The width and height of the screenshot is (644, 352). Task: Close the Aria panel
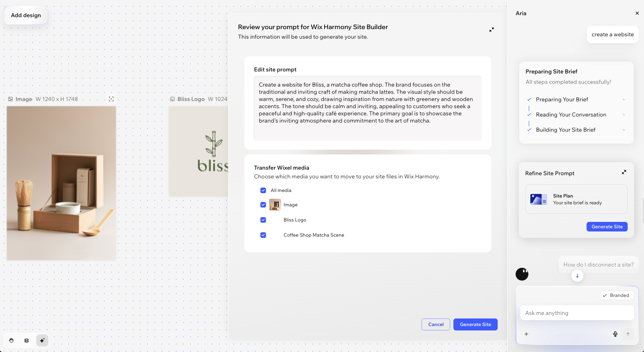pos(637,13)
